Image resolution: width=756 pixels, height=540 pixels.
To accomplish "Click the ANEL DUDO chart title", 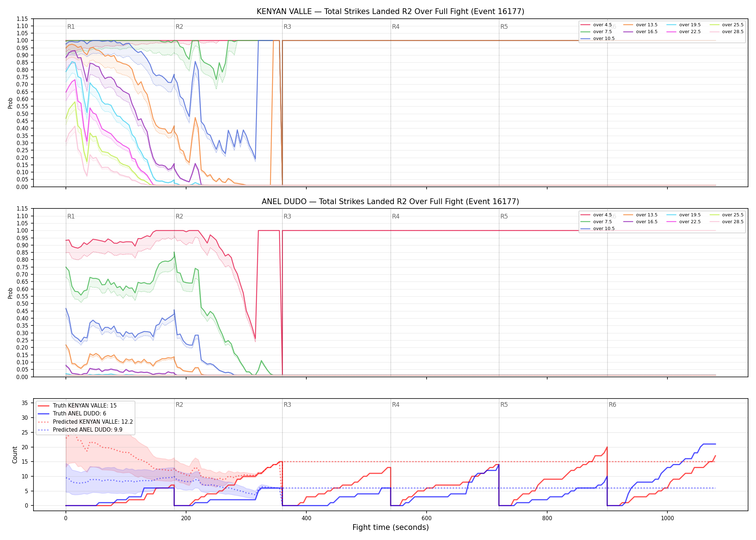I will (x=390, y=202).
